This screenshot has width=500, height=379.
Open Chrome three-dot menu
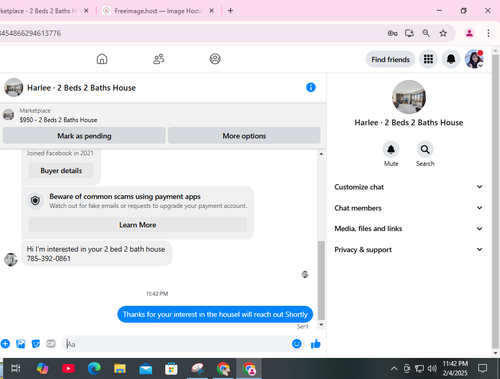(x=488, y=33)
